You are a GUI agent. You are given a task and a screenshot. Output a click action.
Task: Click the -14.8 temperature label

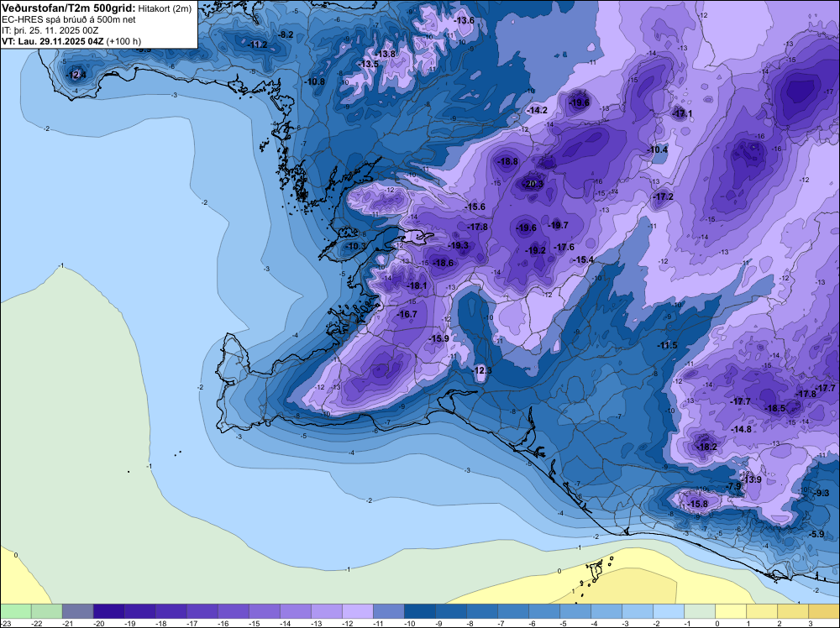(742, 429)
